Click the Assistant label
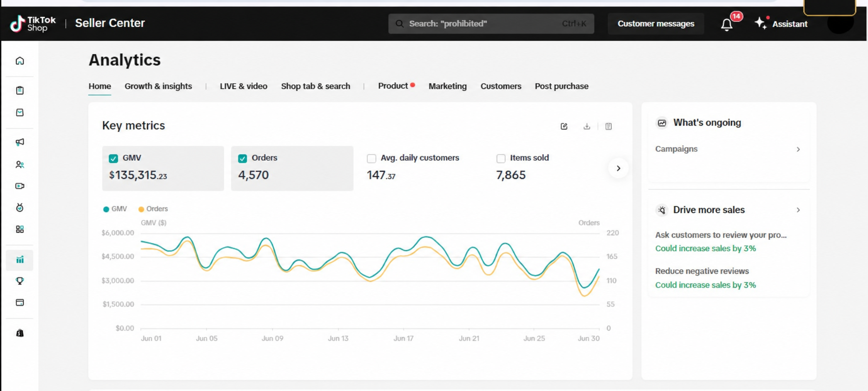 click(790, 24)
